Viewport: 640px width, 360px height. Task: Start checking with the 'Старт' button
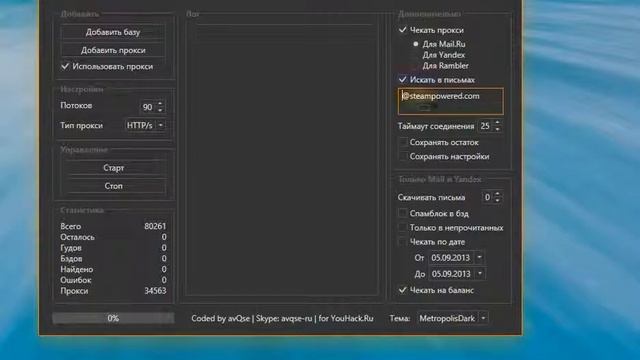click(x=113, y=168)
